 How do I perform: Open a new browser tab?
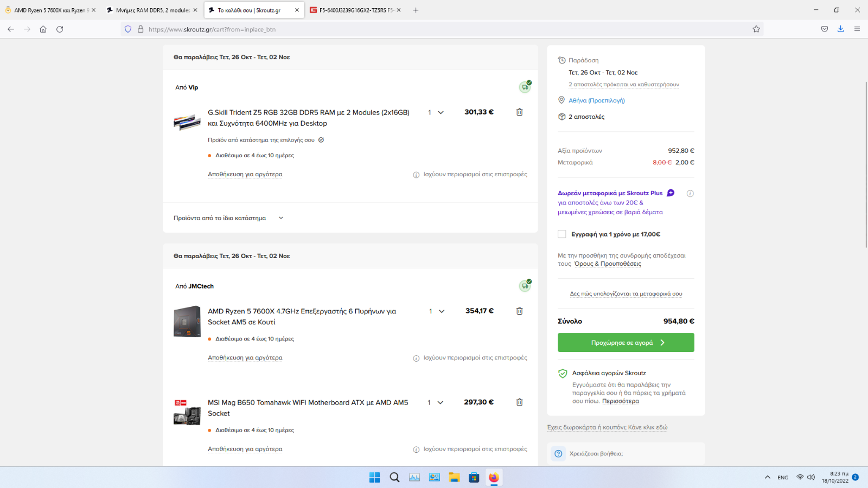[416, 10]
